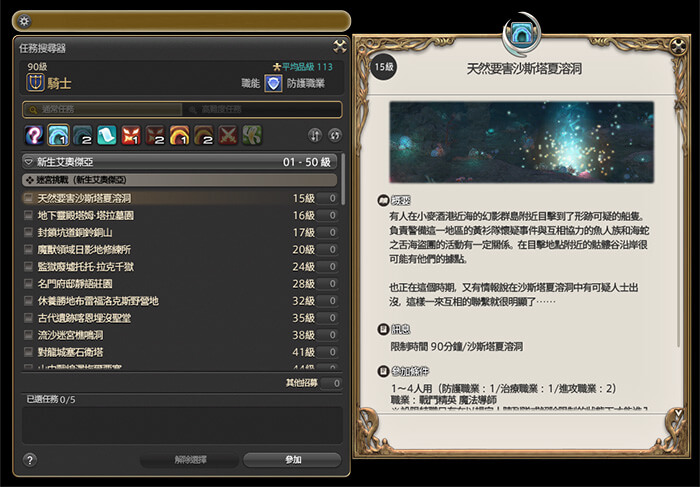Click the 參加 join button
Screen dimensions: 700x487
[292, 459]
